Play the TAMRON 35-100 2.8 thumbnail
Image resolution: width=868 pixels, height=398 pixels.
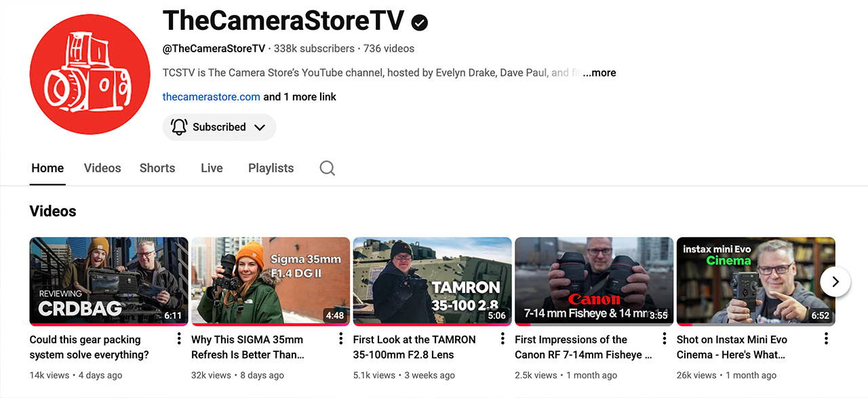[x=432, y=281]
